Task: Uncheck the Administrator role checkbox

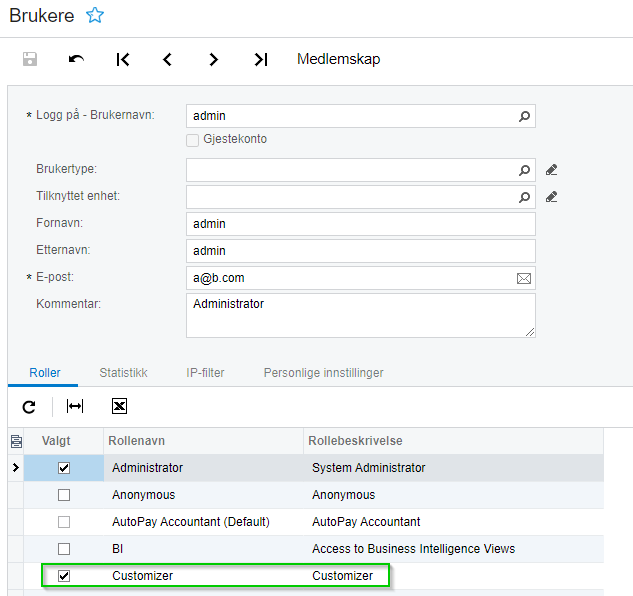Action: 64,468
